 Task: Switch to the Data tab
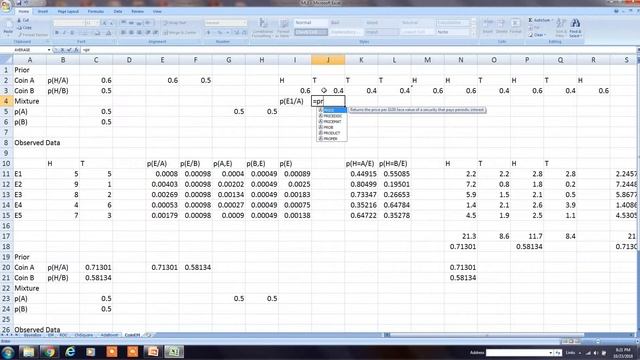(x=118, y=11)
